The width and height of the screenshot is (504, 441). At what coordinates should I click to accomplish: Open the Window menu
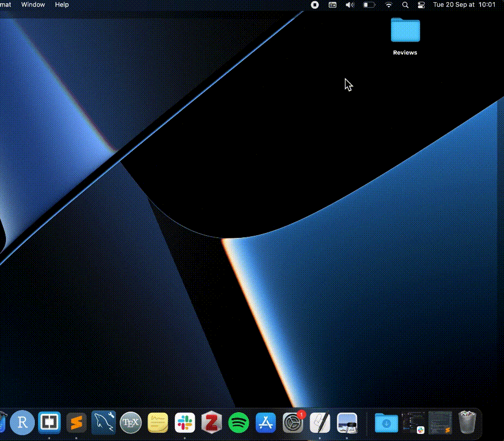click(x=33, y=5)
